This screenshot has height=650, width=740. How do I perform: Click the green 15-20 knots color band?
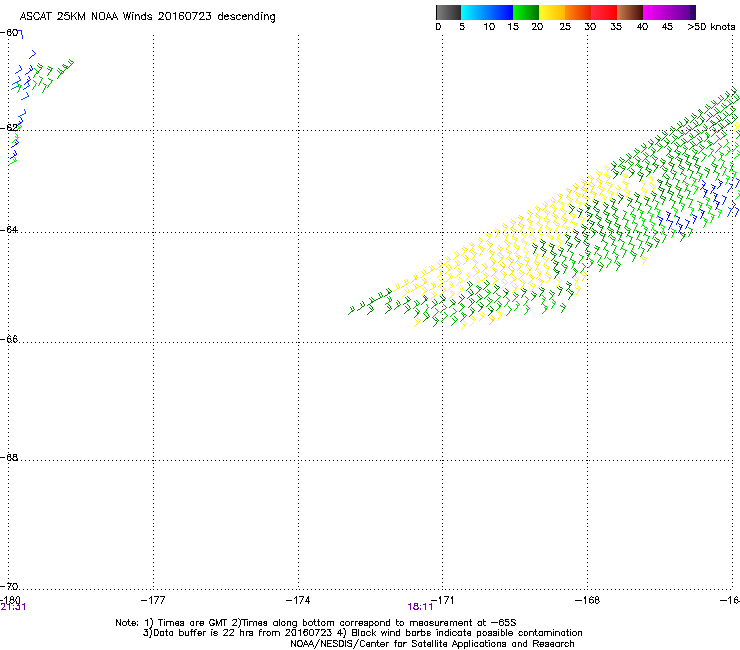click(526, 12)
